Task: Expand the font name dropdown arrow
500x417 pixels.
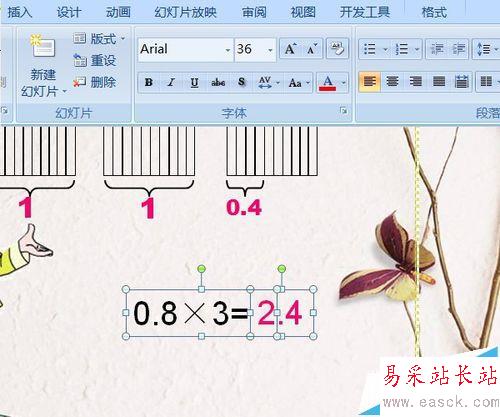Action: pyautogui.click(x=228, y=50)
